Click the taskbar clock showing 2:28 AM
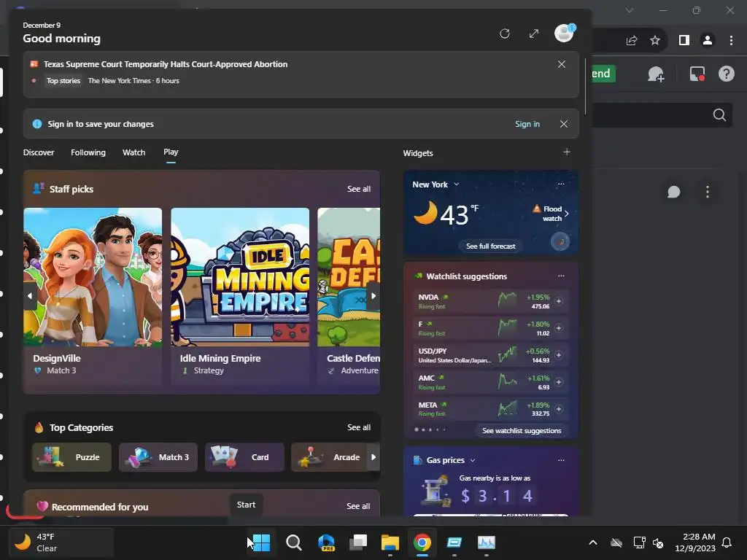 695,542
